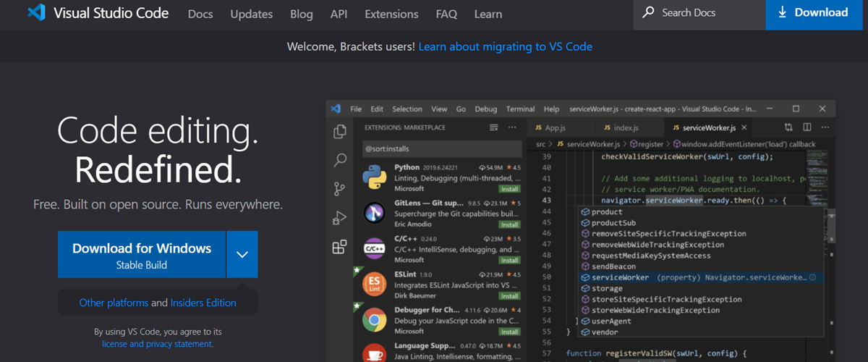The width and height of the screenshot is (868, 362).
Task: Click the ESLint extension logo
Action: click(x=374, y=285)
